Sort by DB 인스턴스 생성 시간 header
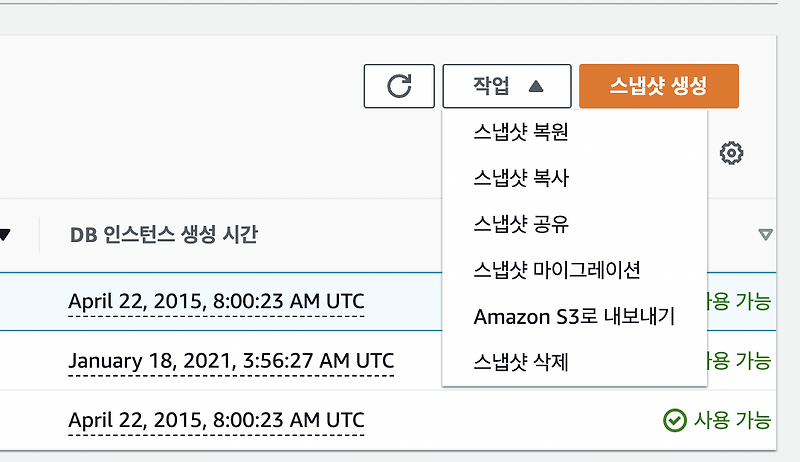 pyautogui.click(x=164, y=235)
